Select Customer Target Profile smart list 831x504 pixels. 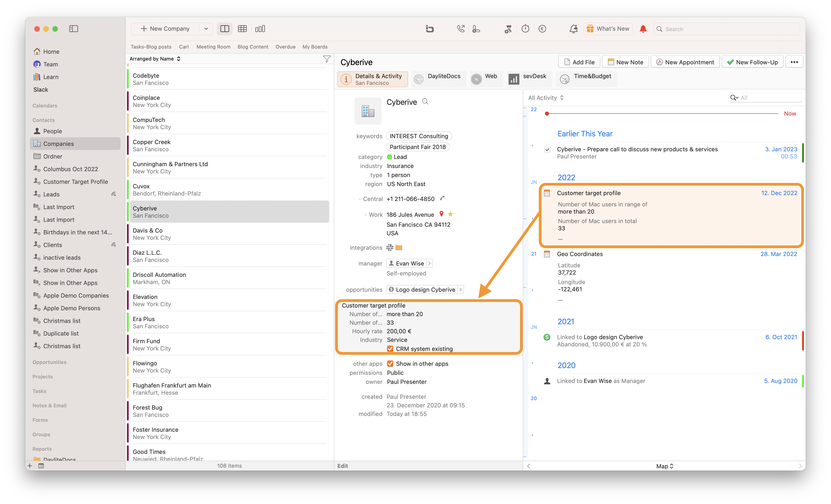pos(76,182)
